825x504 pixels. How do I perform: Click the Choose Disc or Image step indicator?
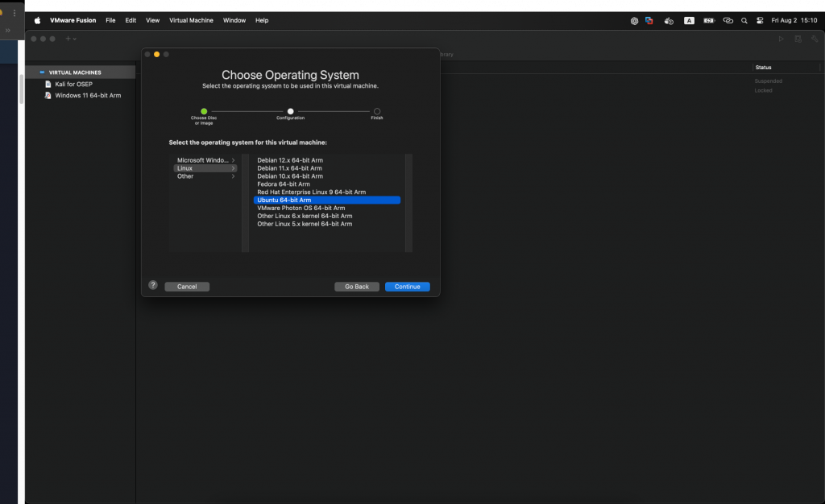(204, 111)
